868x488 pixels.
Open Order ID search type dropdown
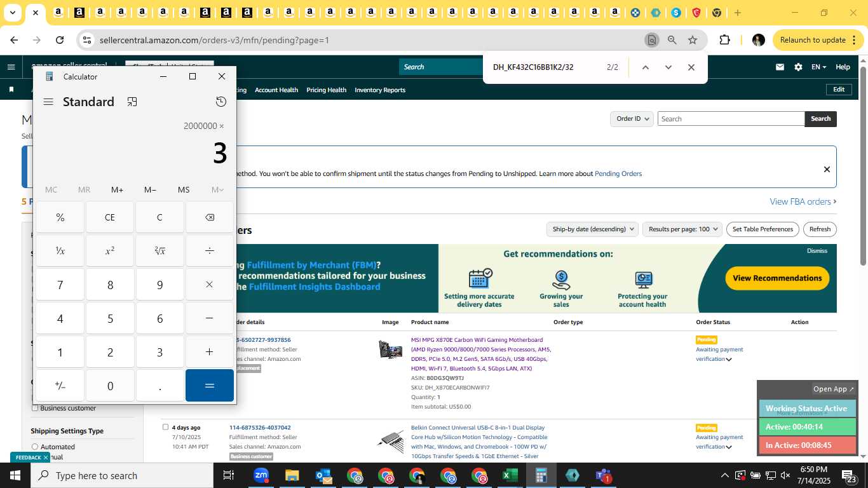click(632, 119)
